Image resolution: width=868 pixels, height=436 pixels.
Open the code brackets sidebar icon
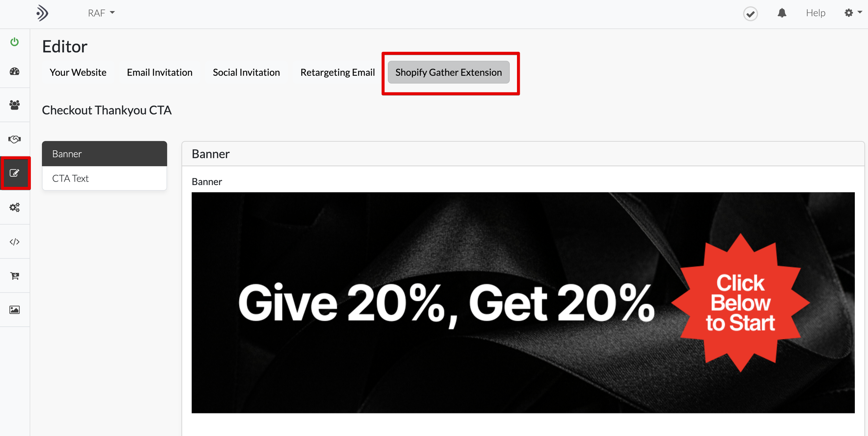(x=15, y=242)
